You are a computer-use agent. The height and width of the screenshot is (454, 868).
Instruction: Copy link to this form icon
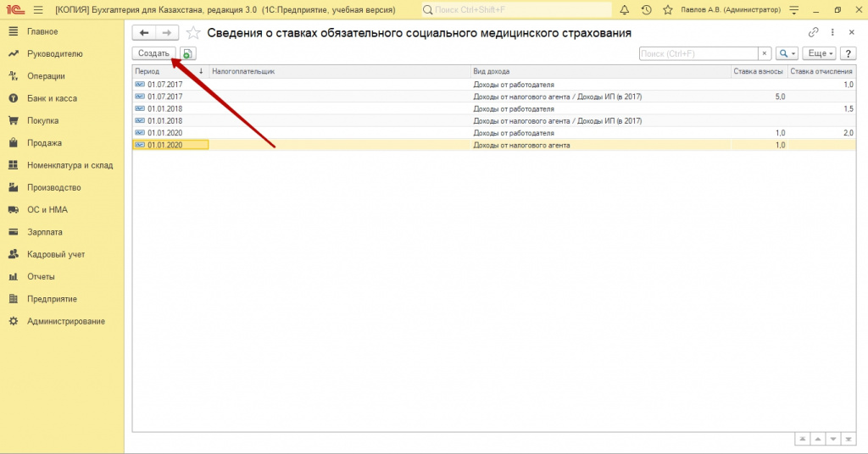(x=813, y=33)
